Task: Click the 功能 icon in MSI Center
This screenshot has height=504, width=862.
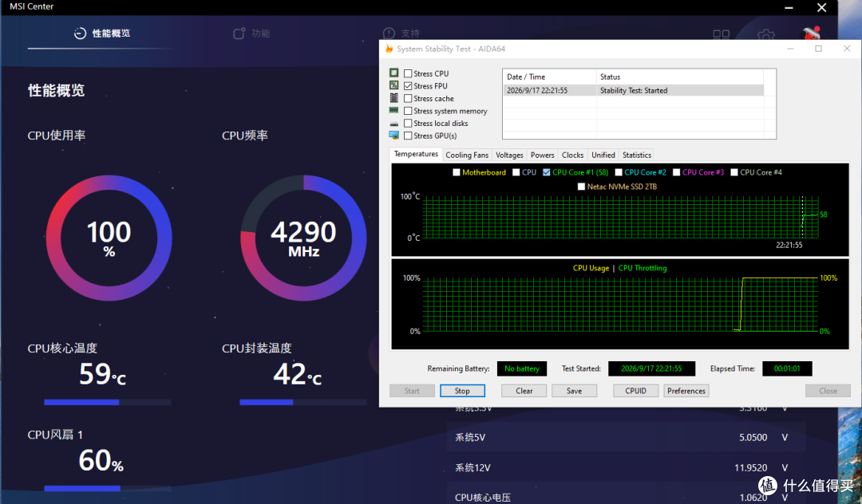Action: click(x=239, y=33)
